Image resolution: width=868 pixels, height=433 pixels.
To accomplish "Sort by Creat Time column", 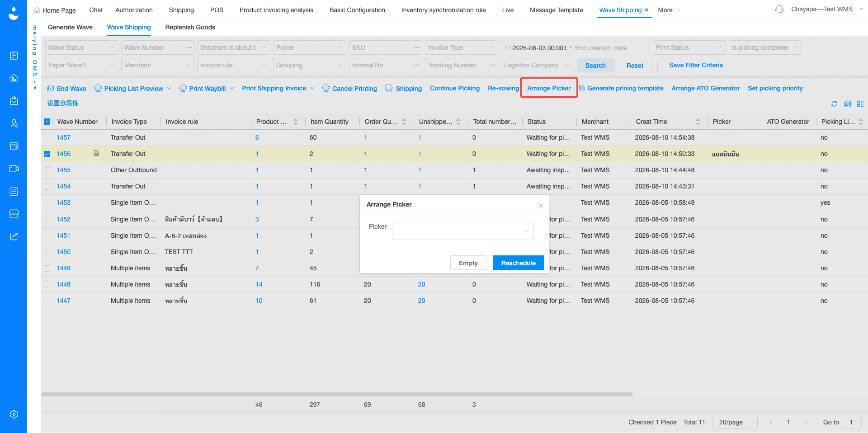I will pos(698,122).
